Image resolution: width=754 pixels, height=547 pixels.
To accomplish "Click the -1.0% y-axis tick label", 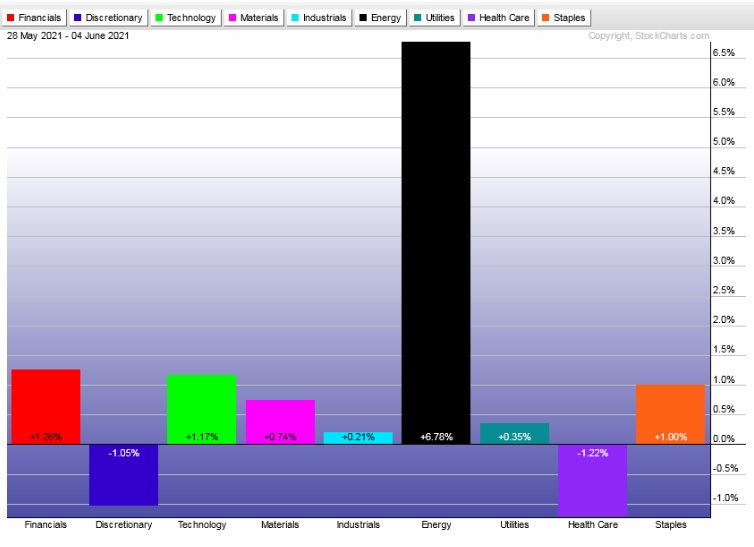I will pos(725,498).
